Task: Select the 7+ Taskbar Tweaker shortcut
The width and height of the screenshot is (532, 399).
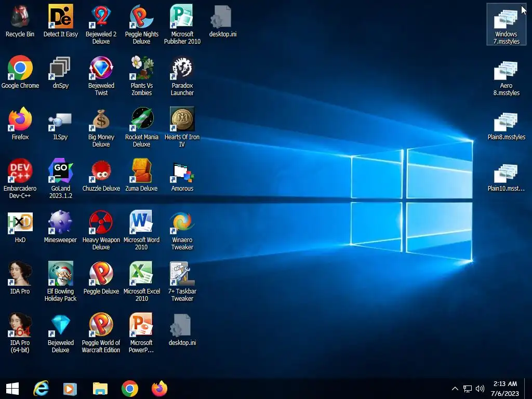Action: pos(182,282)
